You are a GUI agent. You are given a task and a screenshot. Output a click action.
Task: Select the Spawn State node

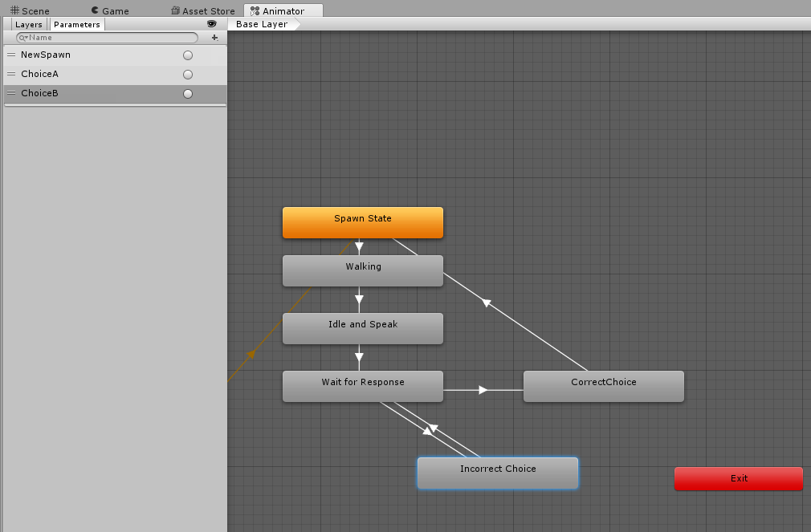363,223
